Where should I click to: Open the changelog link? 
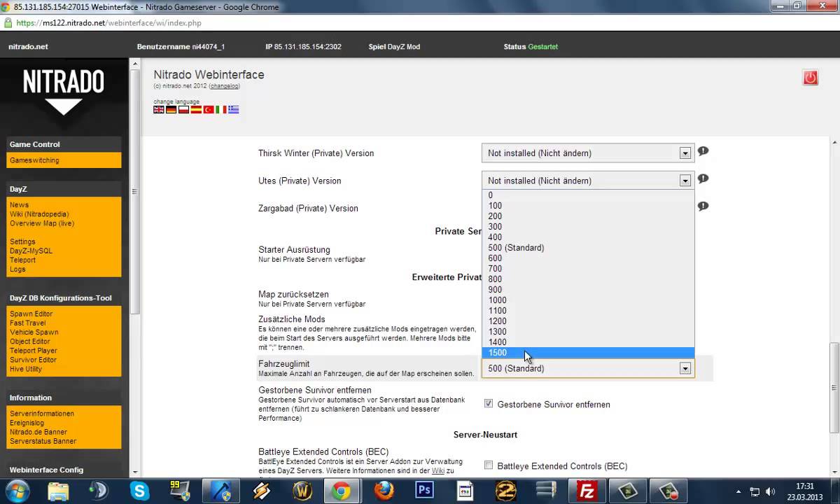pos(224,86)
